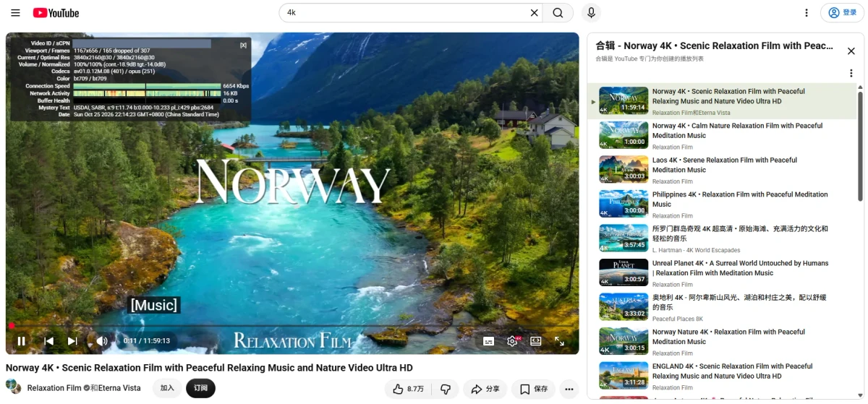Open player settings gear
Screen dimensions: 868x404
513,341
